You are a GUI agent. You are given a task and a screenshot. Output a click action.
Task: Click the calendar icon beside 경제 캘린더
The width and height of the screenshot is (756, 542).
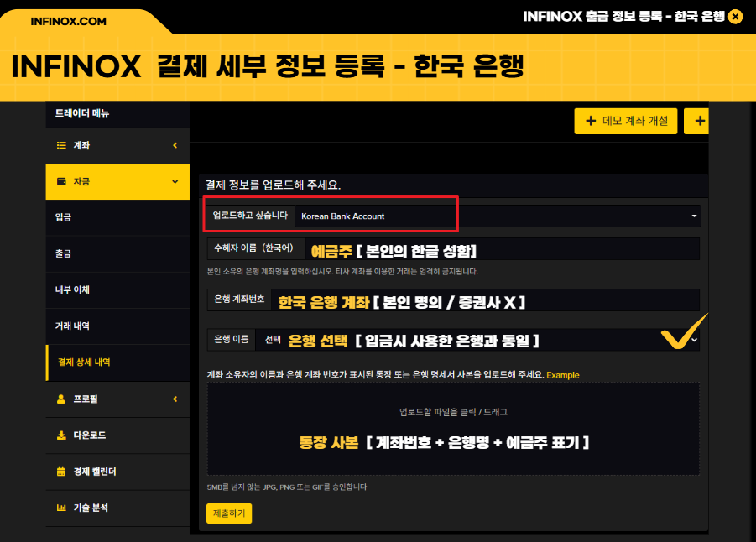tap(61, 472)
